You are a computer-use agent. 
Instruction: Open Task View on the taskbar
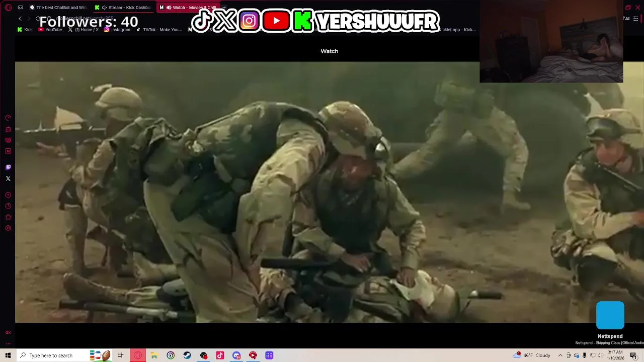tap(121, 355)
